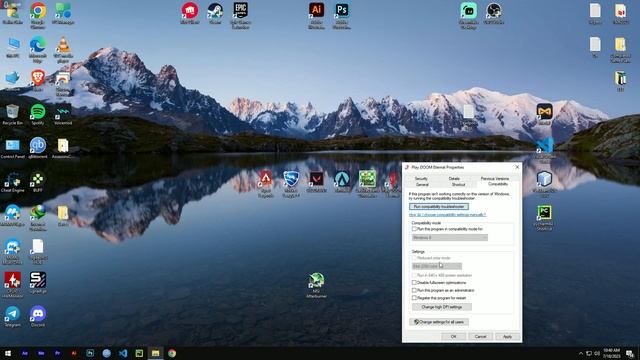The image size is (640, 360).
Task: Open compatibility settings manual help link
Action: point(447,215)
